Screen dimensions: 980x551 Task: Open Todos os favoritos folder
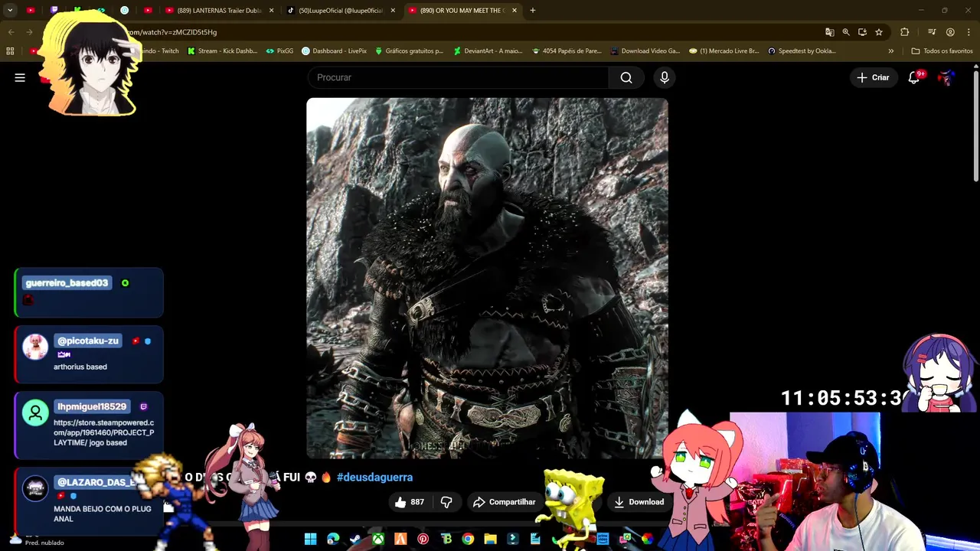click(x=942, y=51)
